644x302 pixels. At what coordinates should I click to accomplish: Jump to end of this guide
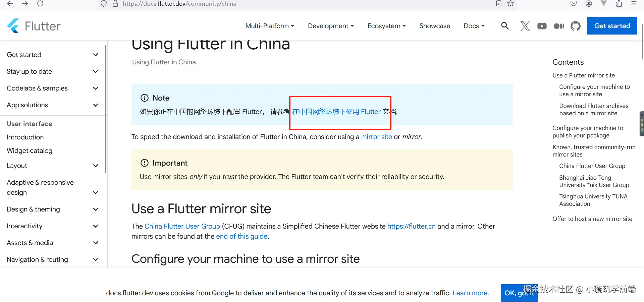coord(242,236)
